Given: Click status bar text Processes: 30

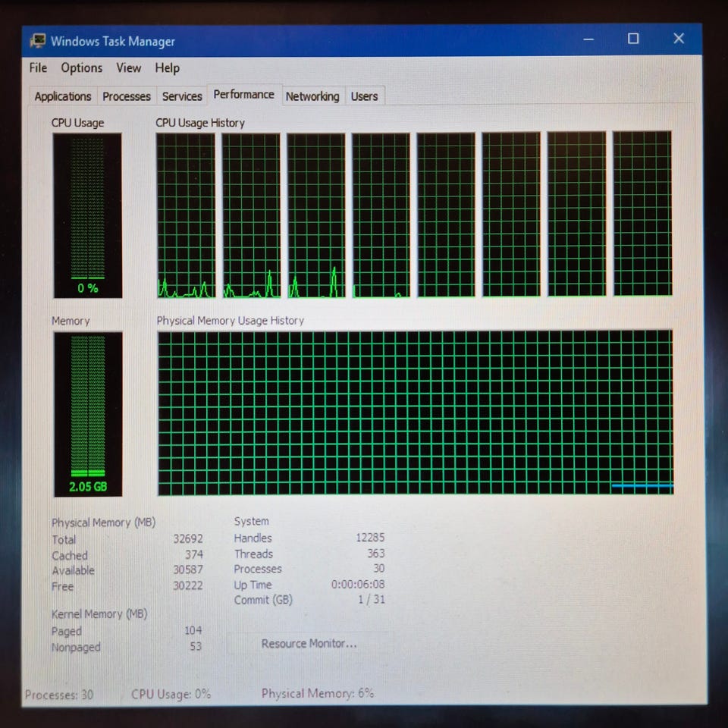Looking at the screenshot, I should click(59, 695).
